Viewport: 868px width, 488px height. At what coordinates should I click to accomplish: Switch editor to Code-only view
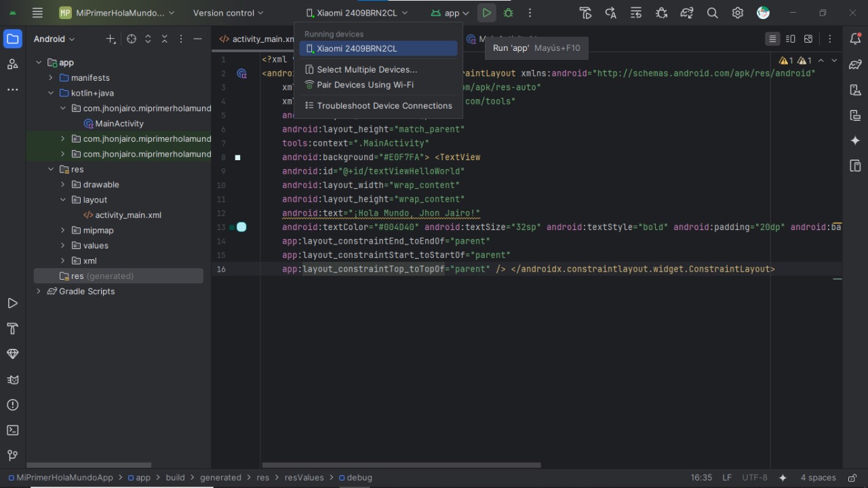(x=772, y=39)
